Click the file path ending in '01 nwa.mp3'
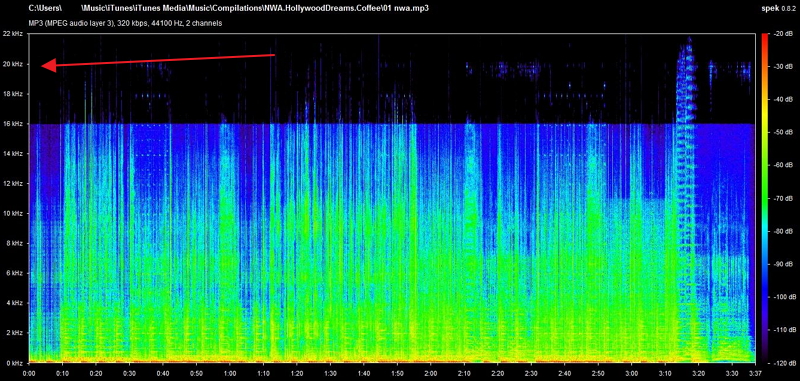Image resolution: width=800 pixels, height=381 pixels. (x=228, y=8)
